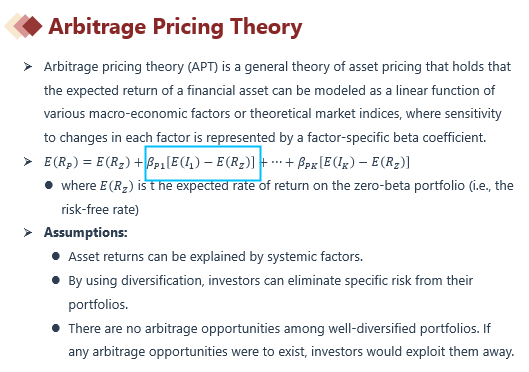Image resolution: width=529 pixels, height=372 pixels.
Task: Click the bullet beside 'There are no arbitrage opportunities'
Action: (x=56, y=328)
